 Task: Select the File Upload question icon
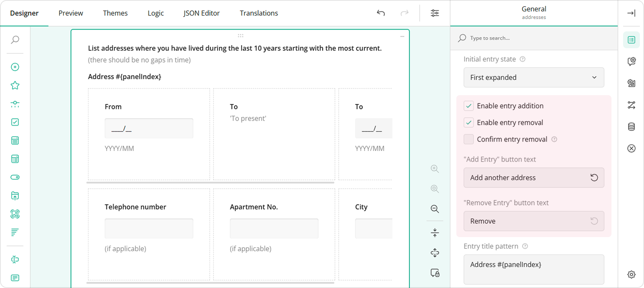[15, 195]
